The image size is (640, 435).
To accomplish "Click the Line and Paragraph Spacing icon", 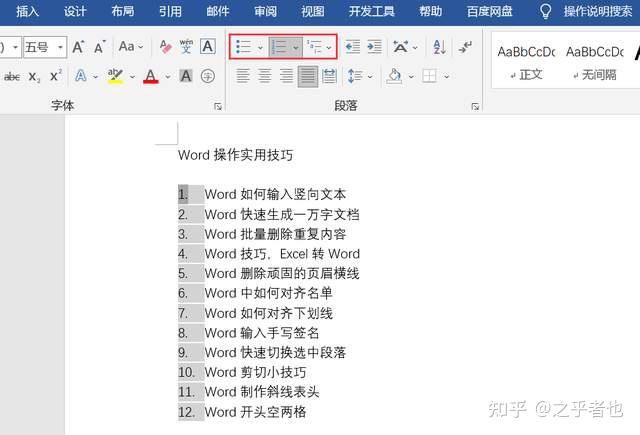I will [x=355, y=76].
